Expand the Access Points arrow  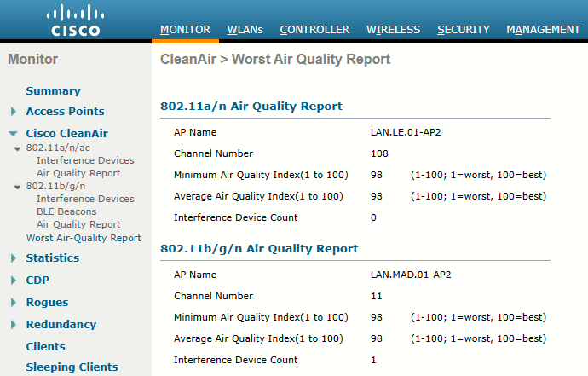(x=14, y=112)
